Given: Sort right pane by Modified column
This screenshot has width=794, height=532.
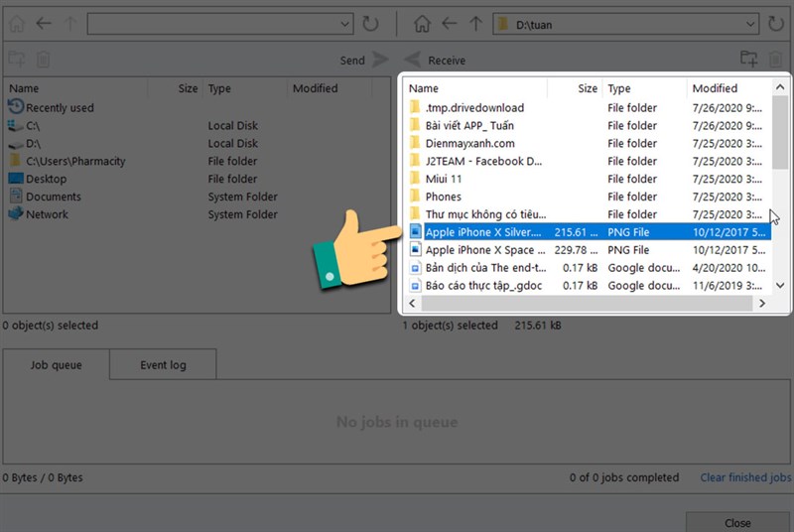Looking at the screenshot, I should coord(715,88).
